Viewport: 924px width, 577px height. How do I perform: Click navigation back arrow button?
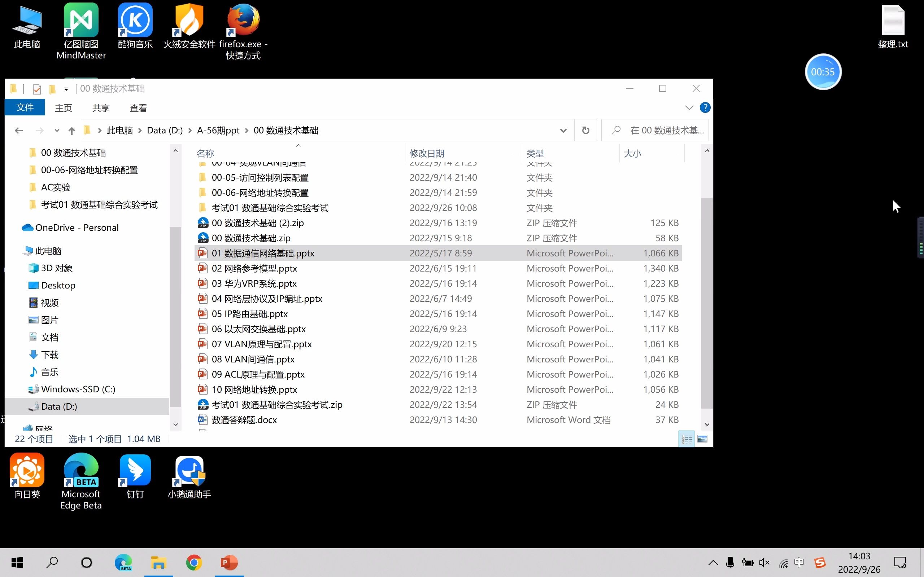(x=18, y=130)
